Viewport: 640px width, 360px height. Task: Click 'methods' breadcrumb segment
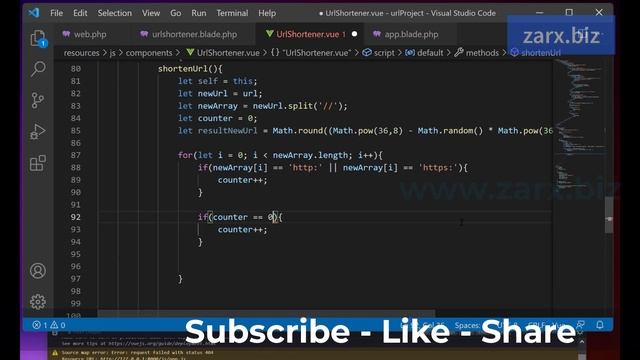[x=477, y=53]
